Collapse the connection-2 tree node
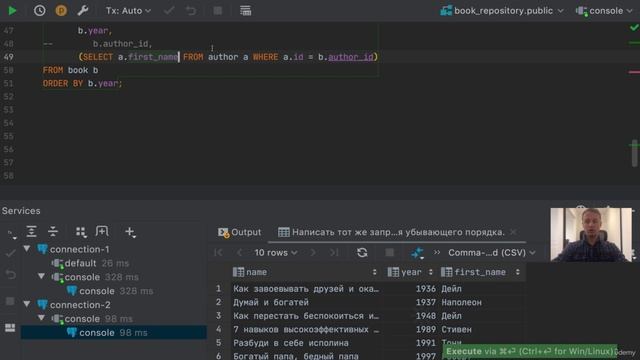 (27, 304)
